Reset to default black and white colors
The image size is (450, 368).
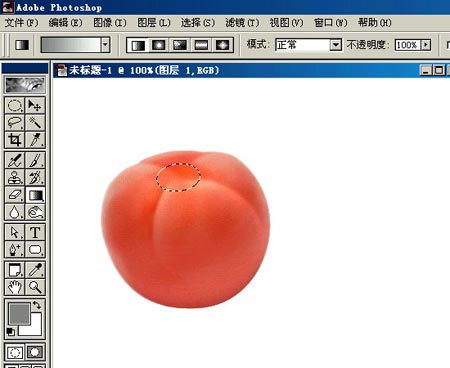tap(11, 332)
